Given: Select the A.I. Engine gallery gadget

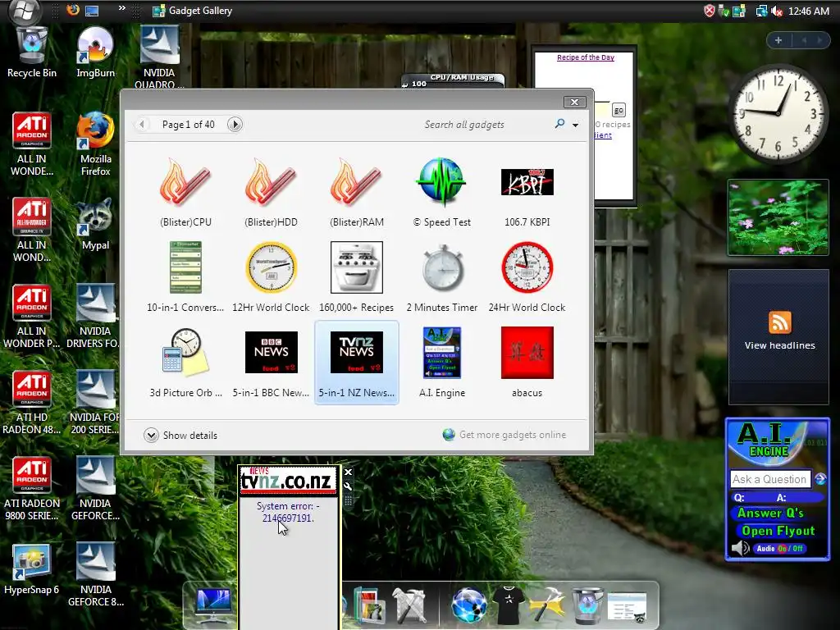Looking at the screenshot, I should (441, 363).
